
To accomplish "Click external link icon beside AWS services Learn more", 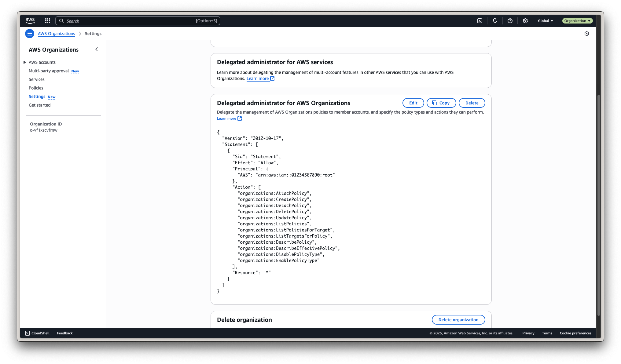I will point(273,78).
